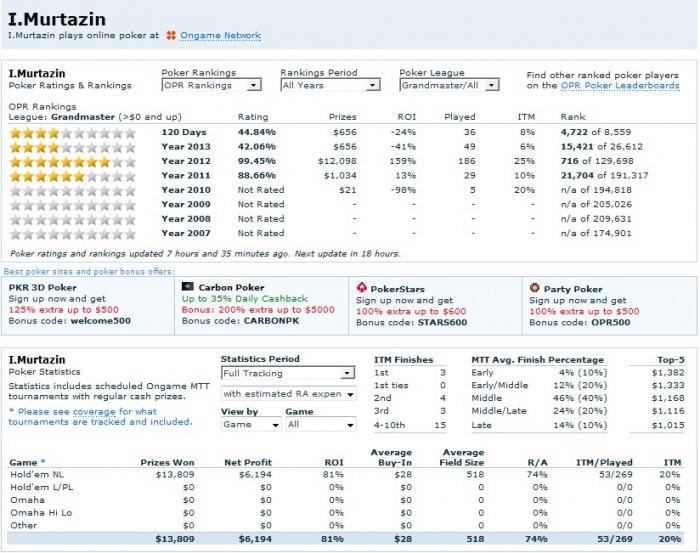Open the estimated RA expenses dropdown
Screen dimensions: 700x553
pos(288,394)
